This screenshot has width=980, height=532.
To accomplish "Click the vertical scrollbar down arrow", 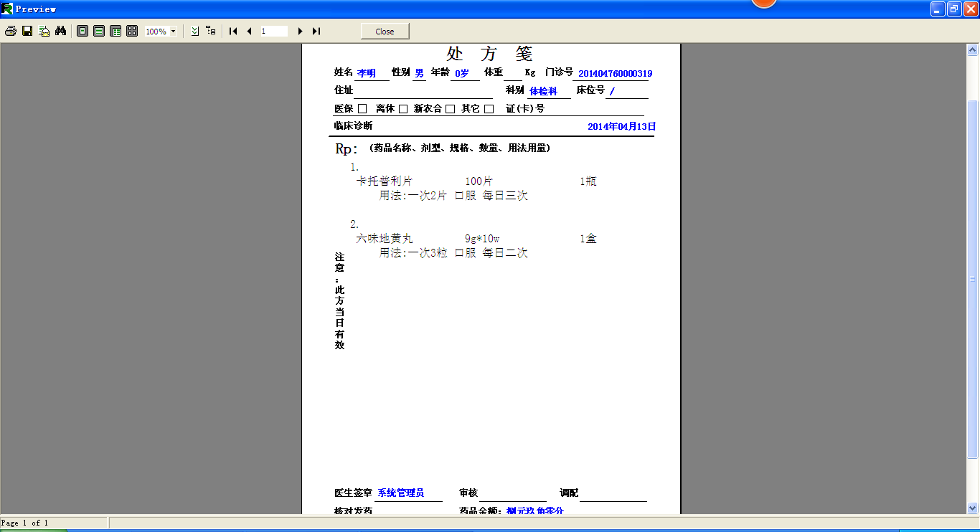I will click(973, 508).
